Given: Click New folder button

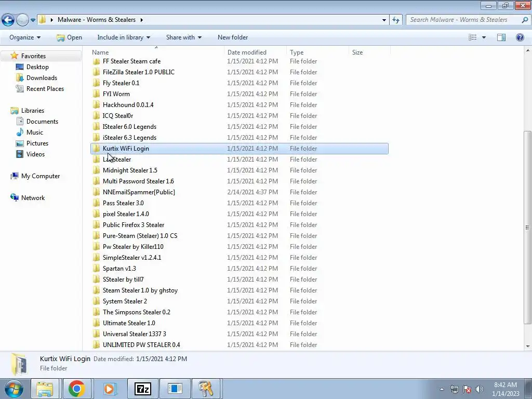Looking at the screenshot, I should pyautogui.click(x=233, y=37).
